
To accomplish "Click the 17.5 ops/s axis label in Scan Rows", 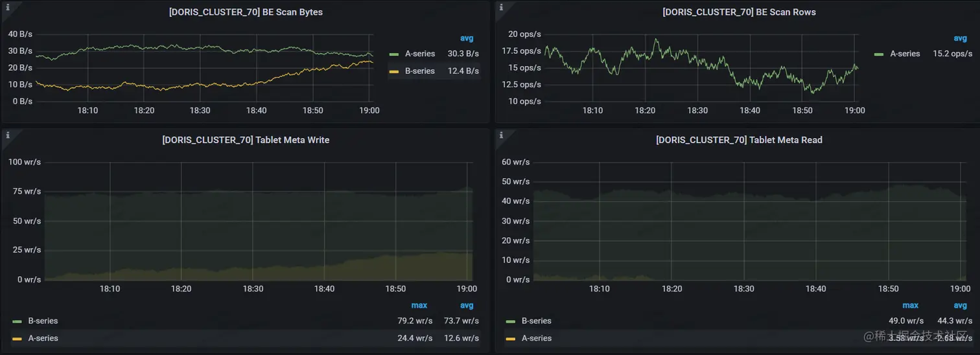I will coord(520,51).
